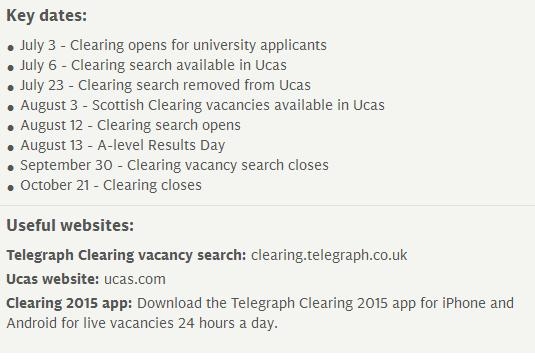
Task: Select the July 23 Clearing search removed entry
Action: [x=165, y=85]
